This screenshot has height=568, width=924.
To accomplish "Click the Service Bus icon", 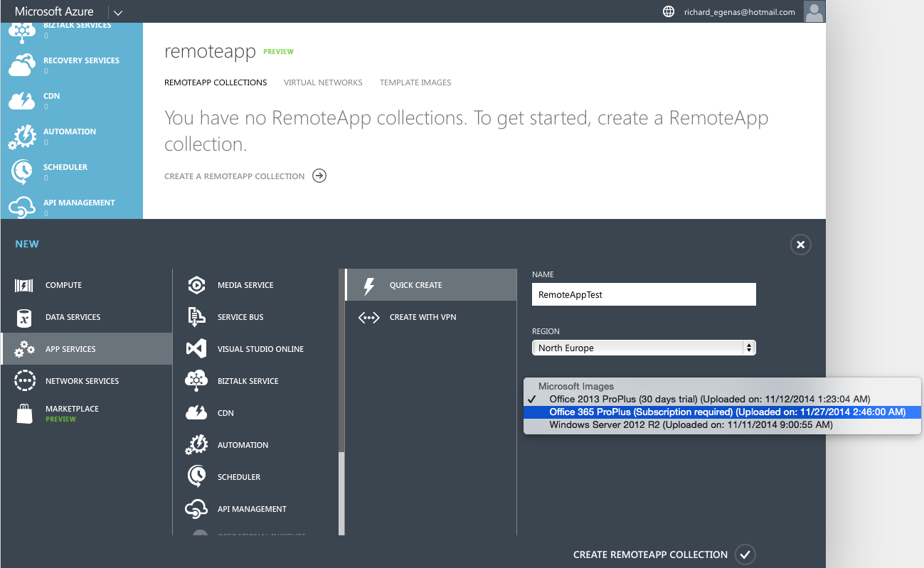I will (196, 317).
